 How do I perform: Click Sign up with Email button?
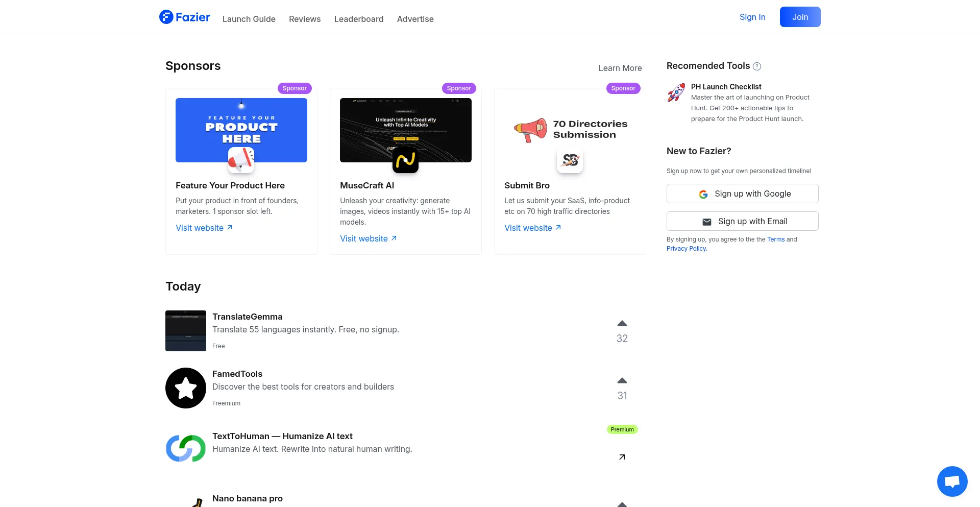(x=743, y=221)
